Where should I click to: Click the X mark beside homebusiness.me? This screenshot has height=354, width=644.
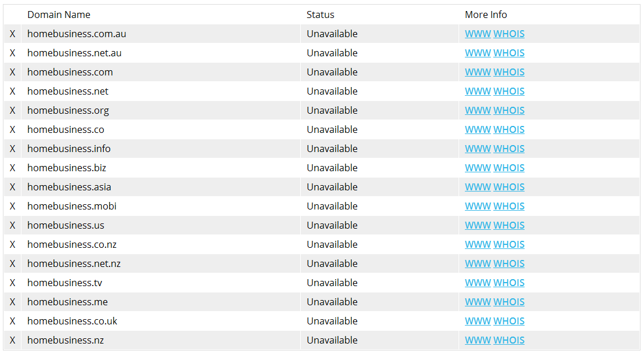click(x=12, y=302)
